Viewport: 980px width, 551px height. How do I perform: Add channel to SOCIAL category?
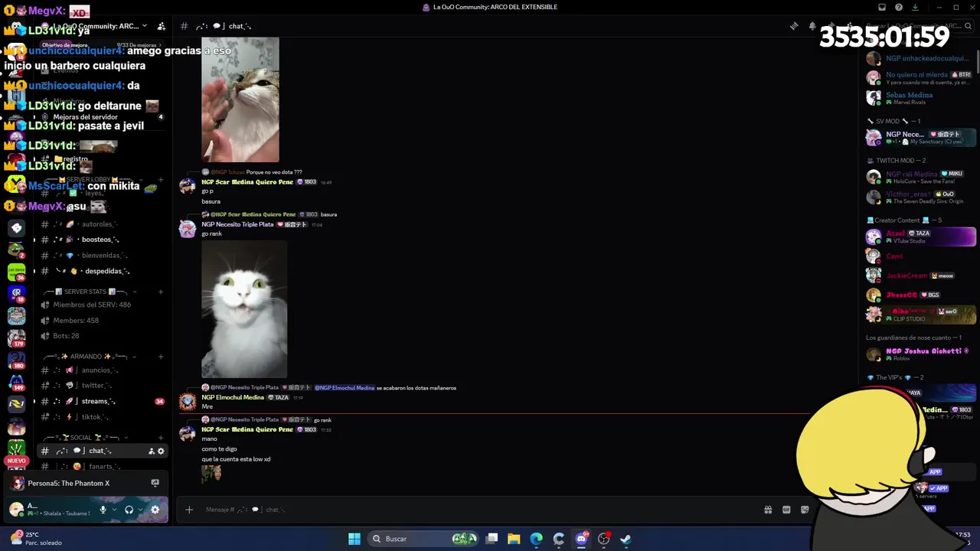[161, 438]
